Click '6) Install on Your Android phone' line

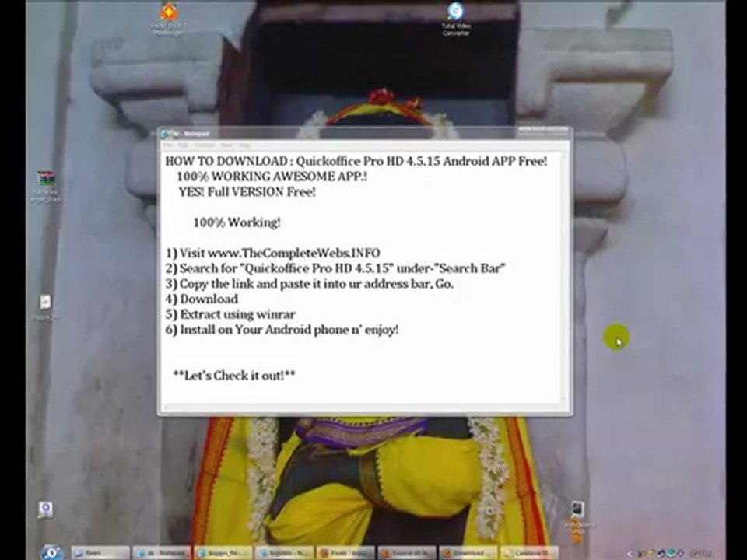click(x=282, y=330)
